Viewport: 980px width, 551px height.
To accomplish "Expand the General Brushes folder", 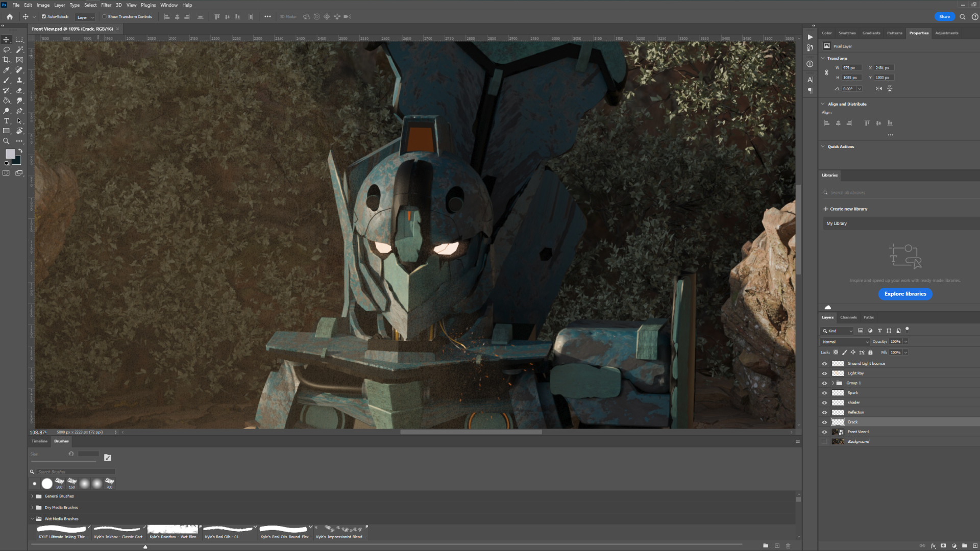I will click(32, 496).
